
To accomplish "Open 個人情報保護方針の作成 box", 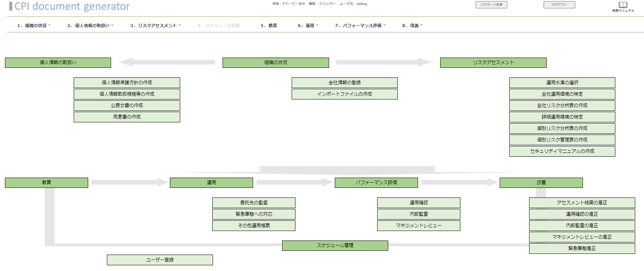I will click(127, 83).
